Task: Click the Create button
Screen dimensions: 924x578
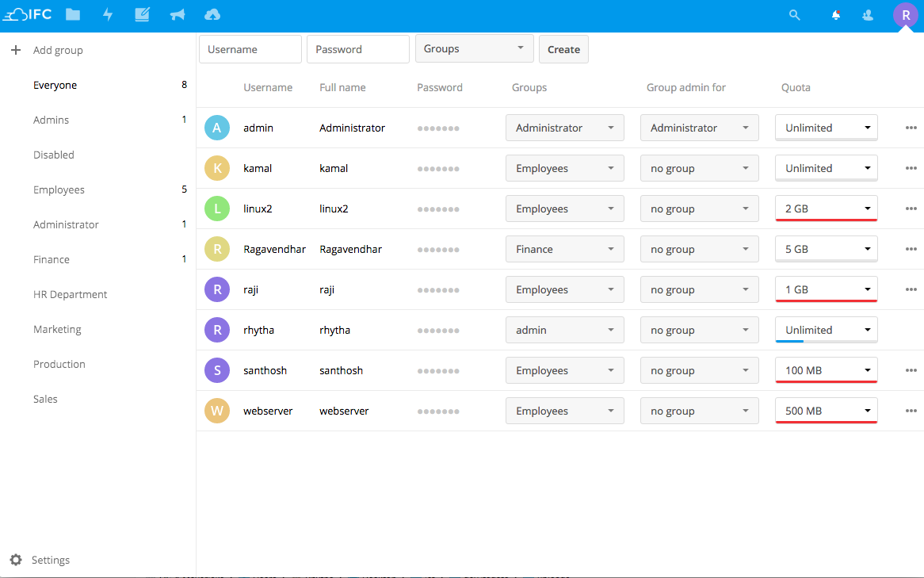Action: click(x=563, y=49)
